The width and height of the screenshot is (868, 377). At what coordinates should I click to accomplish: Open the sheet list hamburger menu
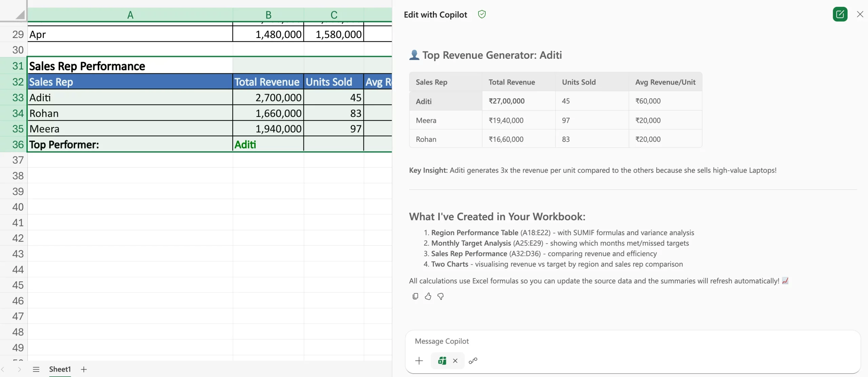click(x=36, y=369)
